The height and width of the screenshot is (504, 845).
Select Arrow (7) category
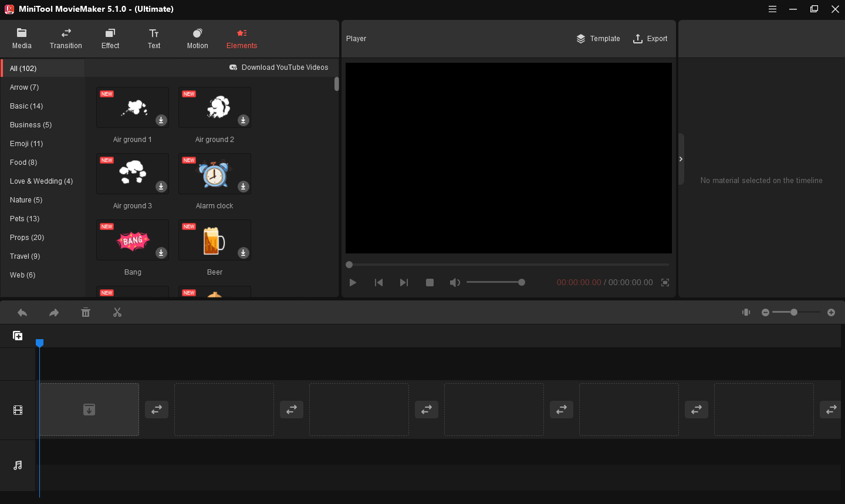[43, 87]
